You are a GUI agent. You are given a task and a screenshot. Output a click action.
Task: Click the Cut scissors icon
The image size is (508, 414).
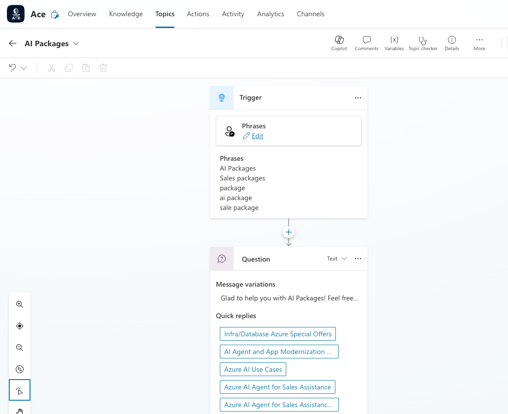[51, 68]
